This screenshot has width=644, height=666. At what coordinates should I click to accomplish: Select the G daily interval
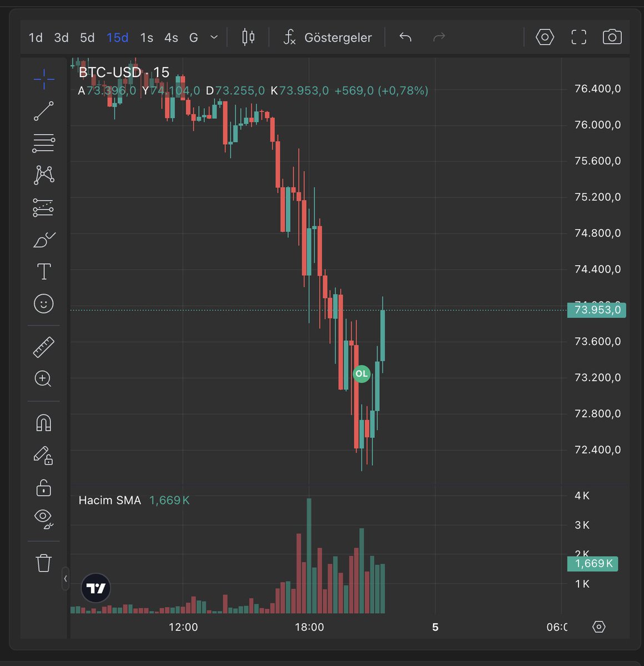[x=193, y=37]
